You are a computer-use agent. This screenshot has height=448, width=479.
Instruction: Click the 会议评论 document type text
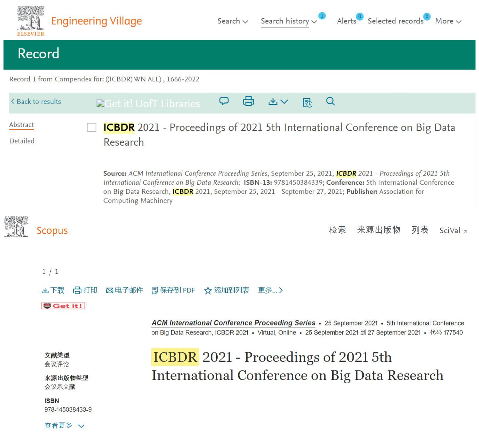(x=57, y=364)
